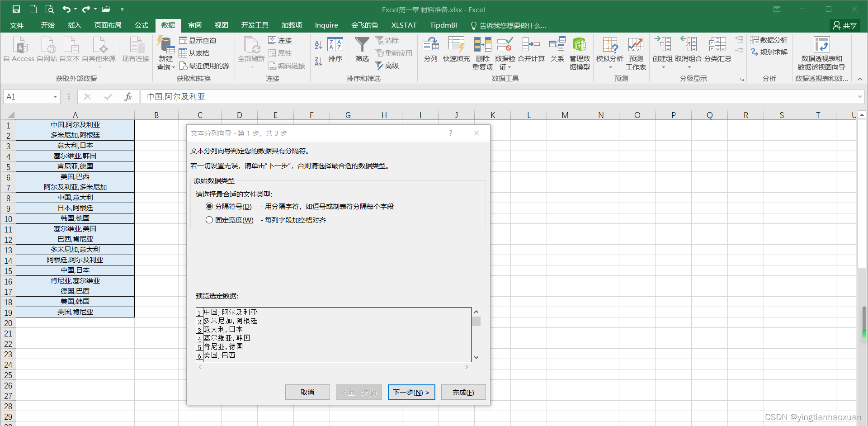Screen dimensions: 868x426
Task: Click the column A header
Action: click(75, 115)
